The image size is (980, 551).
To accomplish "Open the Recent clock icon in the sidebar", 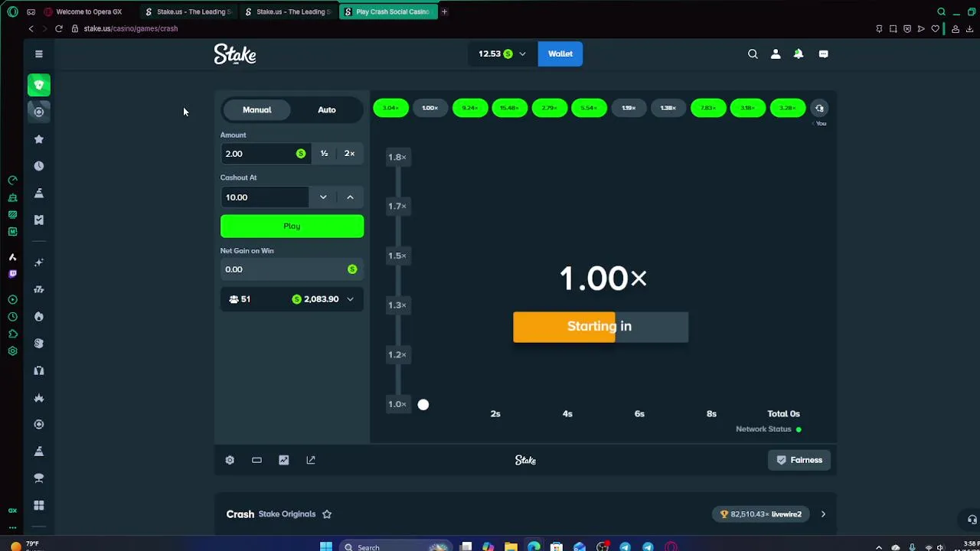I will [x=39, y=166].
